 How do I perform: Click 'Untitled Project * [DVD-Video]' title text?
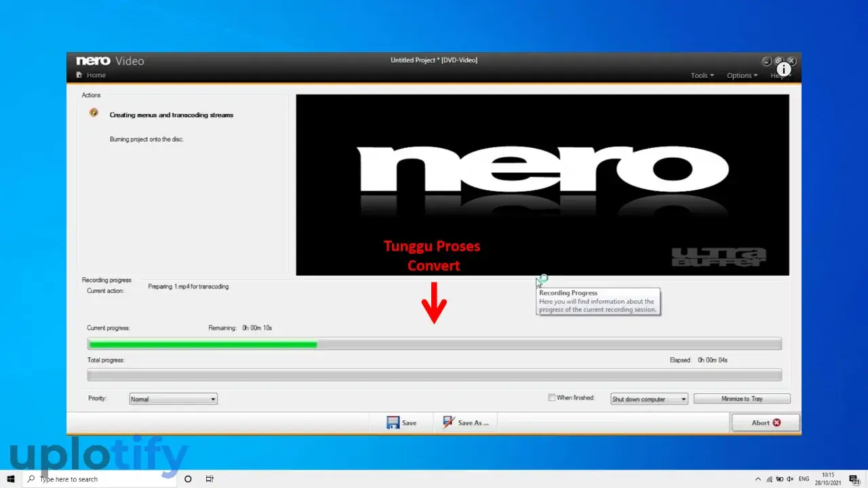click(x=434, y=60)
